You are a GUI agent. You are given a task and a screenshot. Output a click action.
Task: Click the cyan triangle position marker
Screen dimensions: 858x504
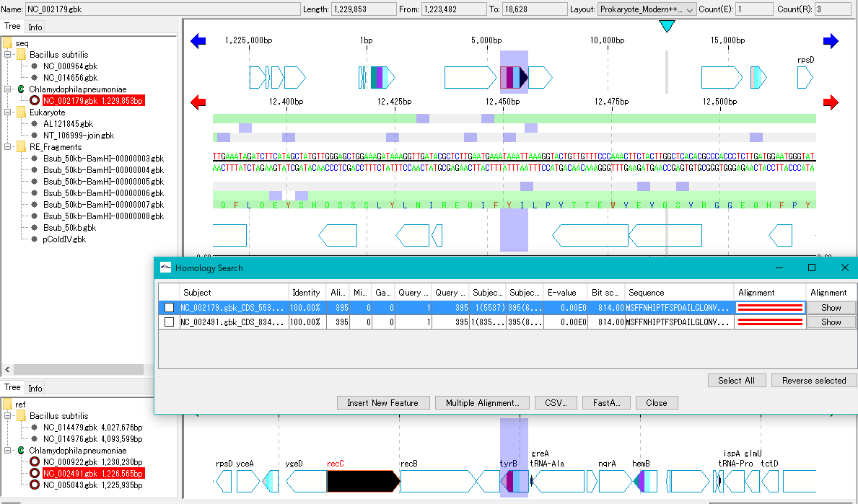pos(667,26)
